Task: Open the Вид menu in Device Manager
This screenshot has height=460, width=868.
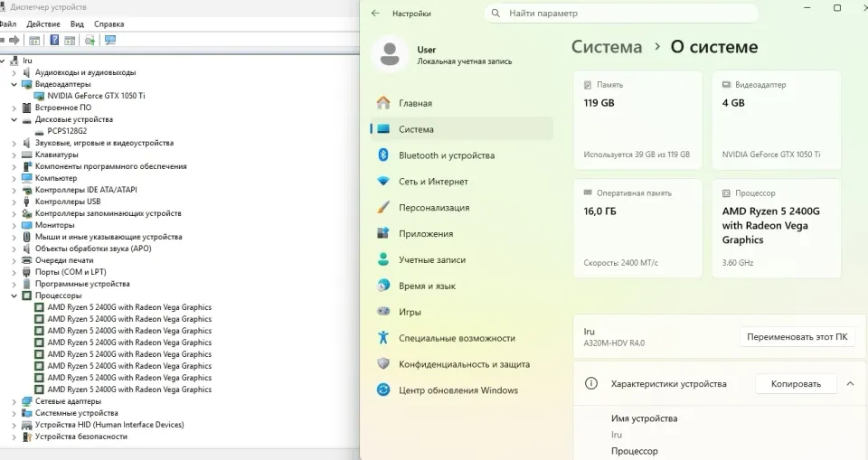Action: pyautogui.click(x=77, y=23)
